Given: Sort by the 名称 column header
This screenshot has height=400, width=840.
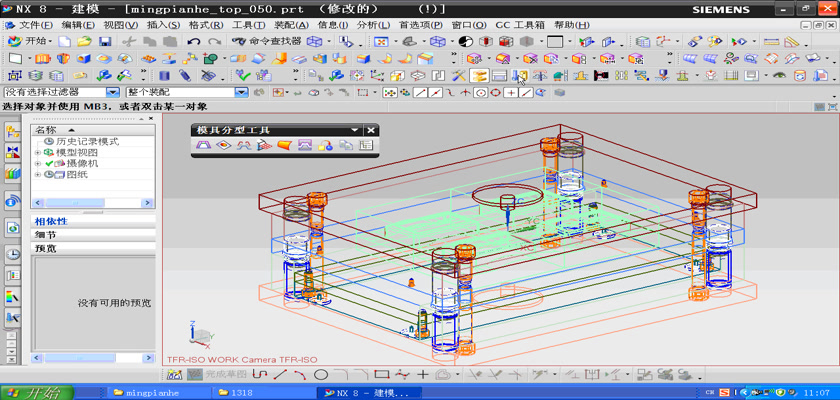Looking at the screenshot, I should [93, 130].
